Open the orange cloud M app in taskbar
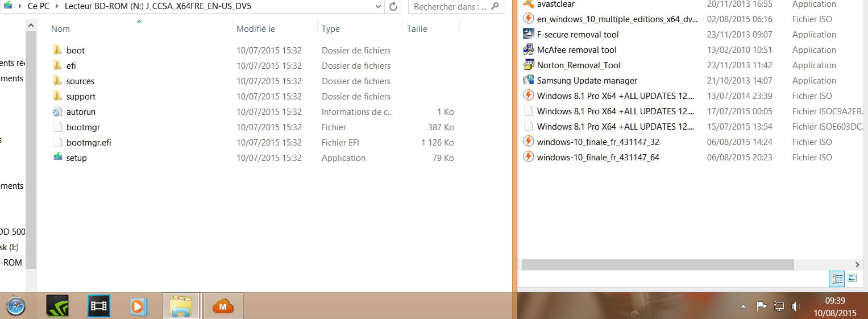The height and width of the screenshot is (319, 868). [x=223, y=306]
